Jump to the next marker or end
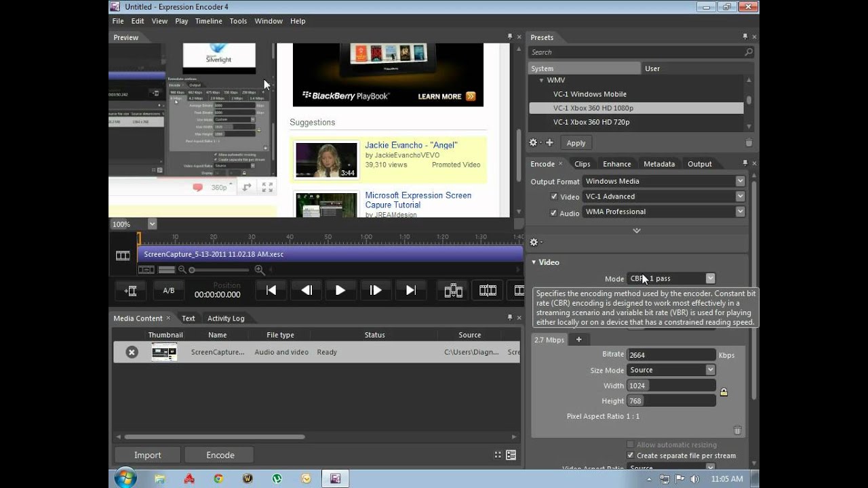868x488 pixels. pyautogui.click(x=411, y=290)
